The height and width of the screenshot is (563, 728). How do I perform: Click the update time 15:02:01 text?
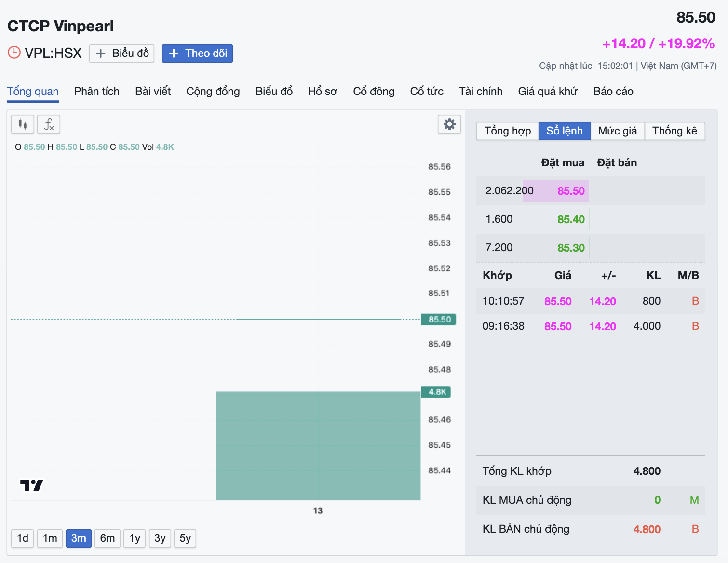pos(615,66)
